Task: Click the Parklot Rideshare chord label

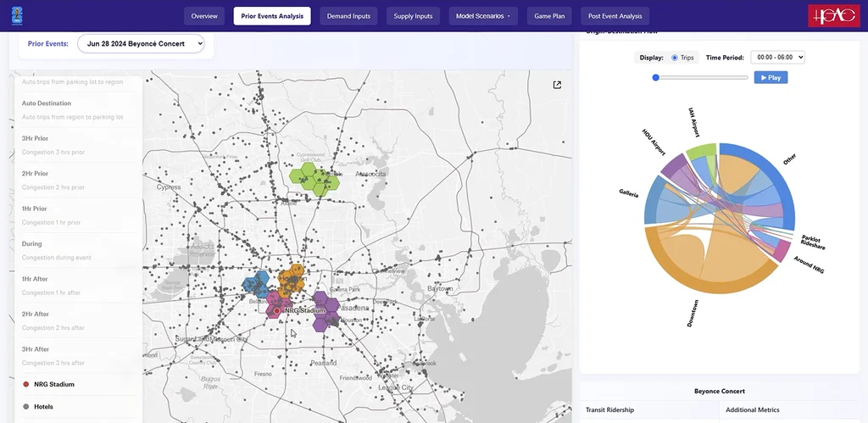Action: [813, 242]
